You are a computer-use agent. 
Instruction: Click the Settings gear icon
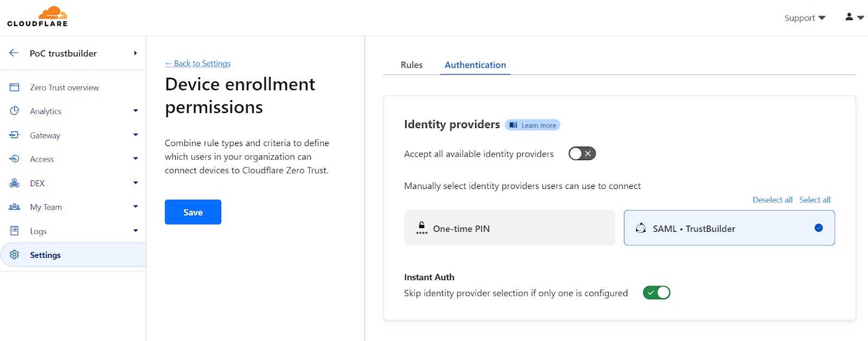tap(15, 255)
